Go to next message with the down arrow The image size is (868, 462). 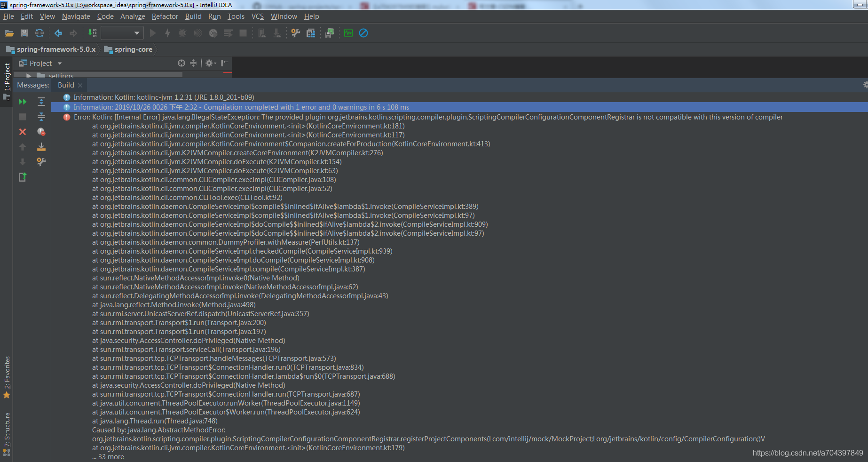click(x=23, y=162)
